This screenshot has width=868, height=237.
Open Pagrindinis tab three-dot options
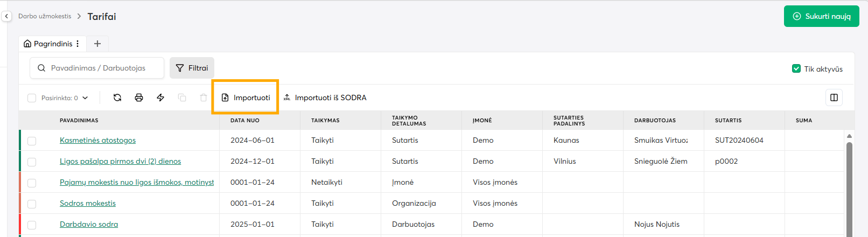pos(78,44)
